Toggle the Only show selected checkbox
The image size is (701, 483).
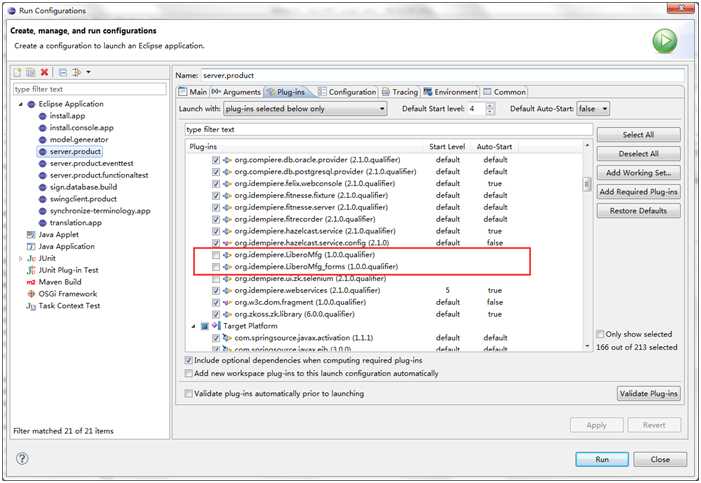pos(600,334)
